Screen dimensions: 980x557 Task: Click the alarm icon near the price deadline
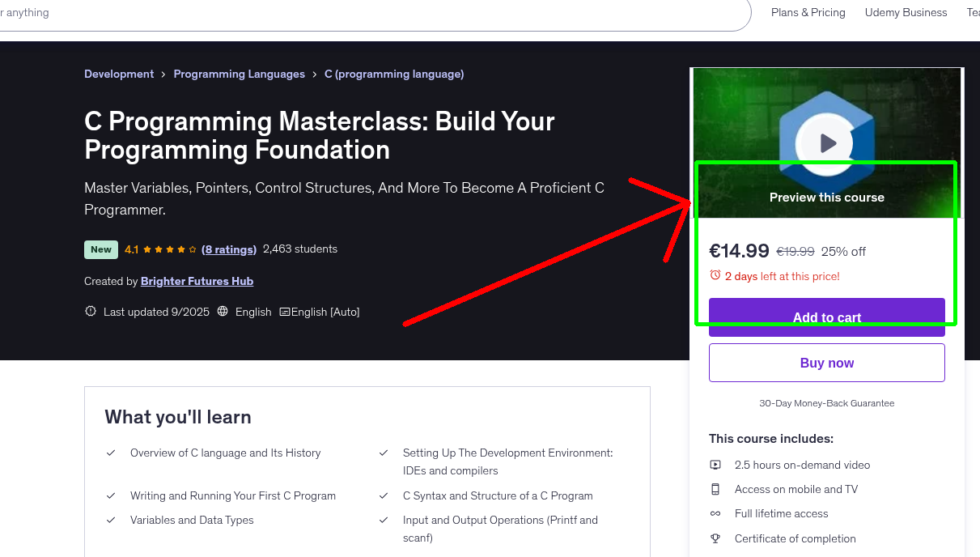coord(716,275)
